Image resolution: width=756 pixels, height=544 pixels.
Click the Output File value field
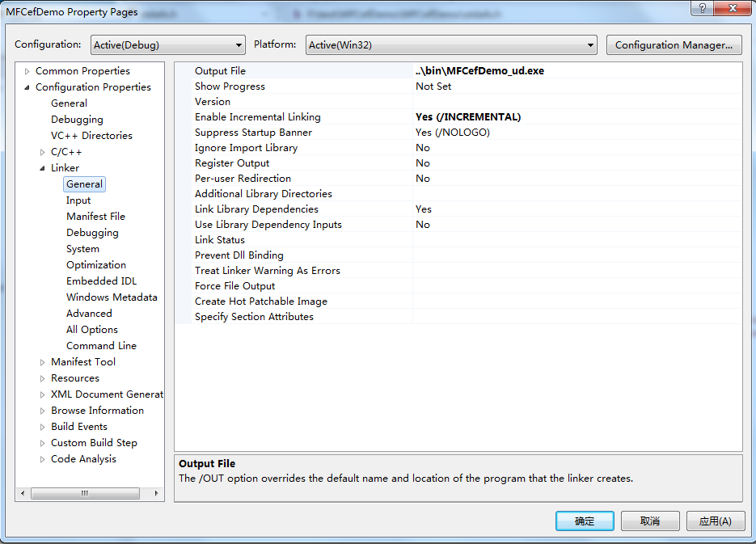pos(577,71)
